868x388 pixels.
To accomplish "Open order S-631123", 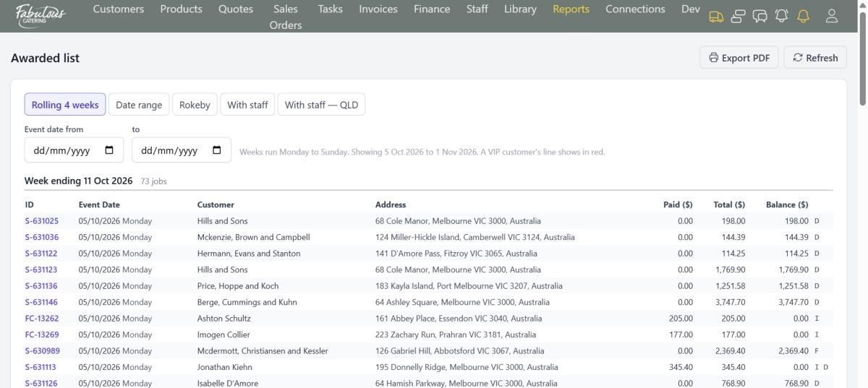I will click(41, 270).
